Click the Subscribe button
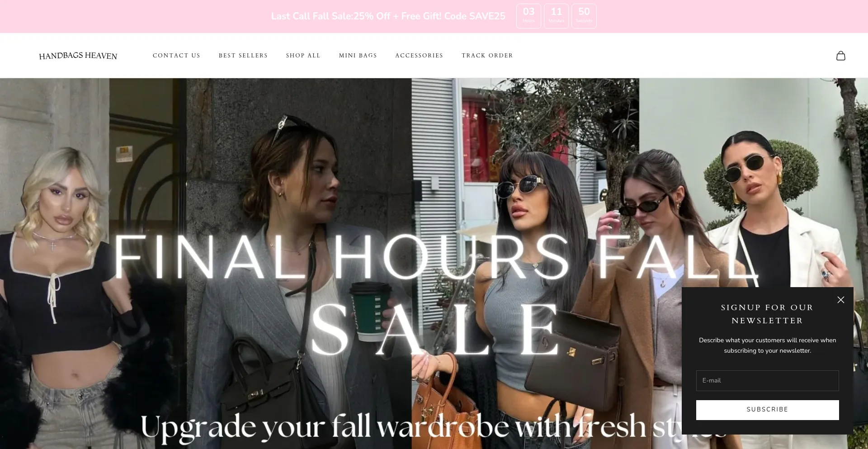 [767, 410]
